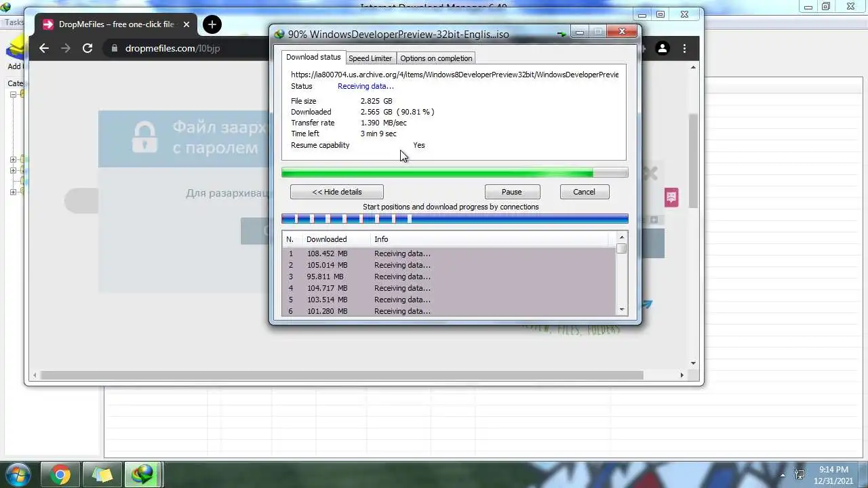
Task: Click the padlock icon in address bar
Action: (114, 48)
